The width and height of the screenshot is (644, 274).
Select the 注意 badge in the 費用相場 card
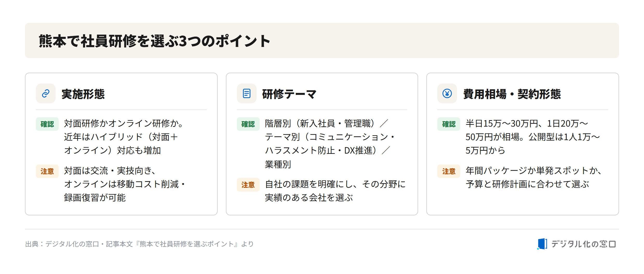coord(449,171)
